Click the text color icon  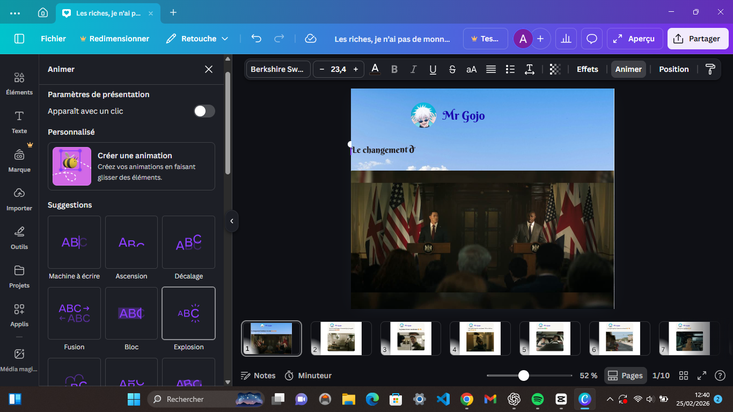375,69
